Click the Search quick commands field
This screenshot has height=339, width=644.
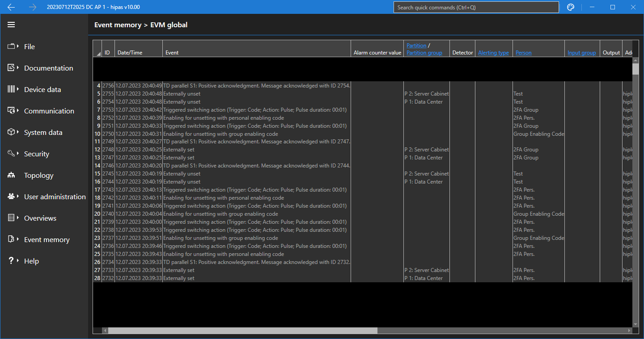pyautogui.click(x=476, y=7)
